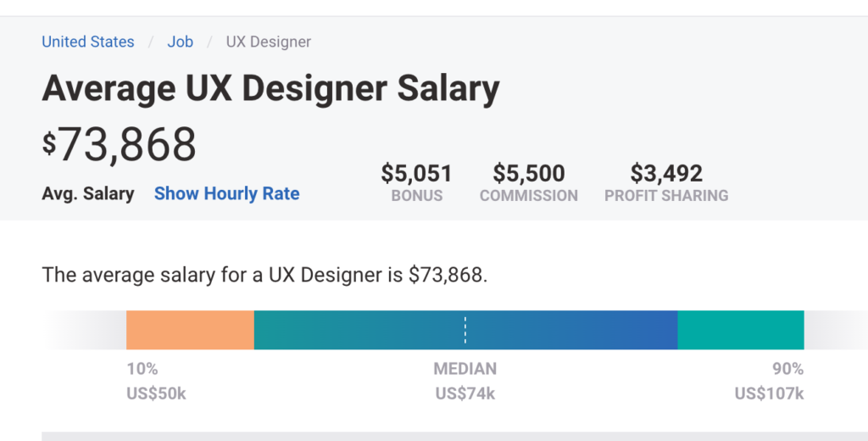Click the BONUS label
This screenshot has height=441, width=868.
[416, 196]
